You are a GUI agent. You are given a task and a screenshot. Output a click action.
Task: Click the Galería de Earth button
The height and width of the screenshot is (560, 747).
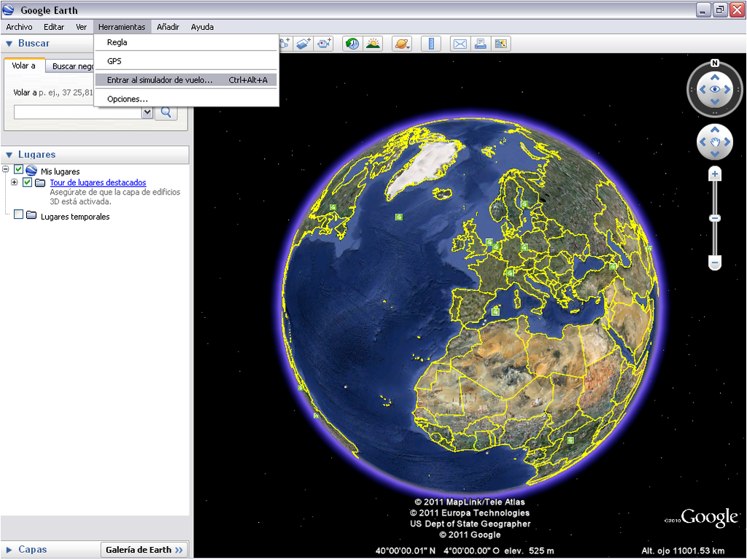point(144,550)
